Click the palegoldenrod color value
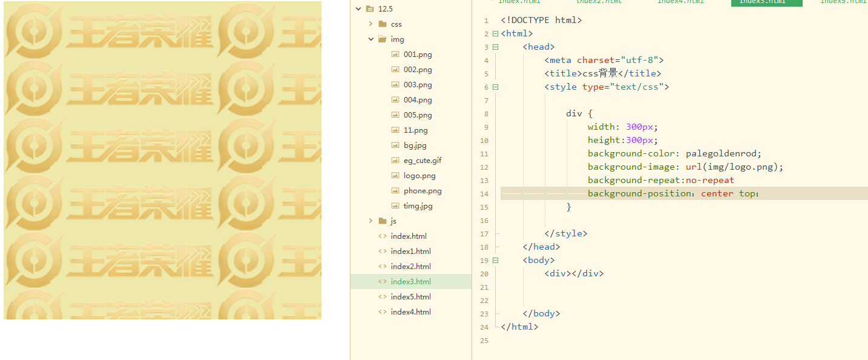This screenshot has width=868, height=360. point(721,154)
